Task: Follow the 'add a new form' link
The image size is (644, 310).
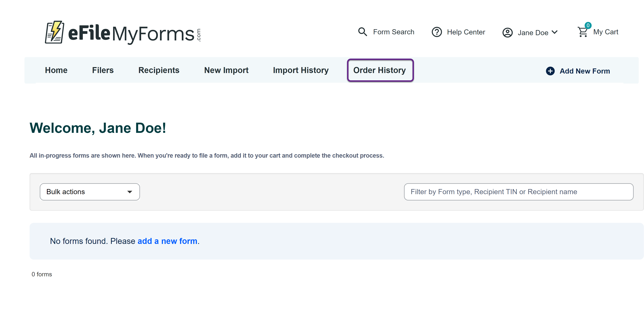Action: (167, 241)
